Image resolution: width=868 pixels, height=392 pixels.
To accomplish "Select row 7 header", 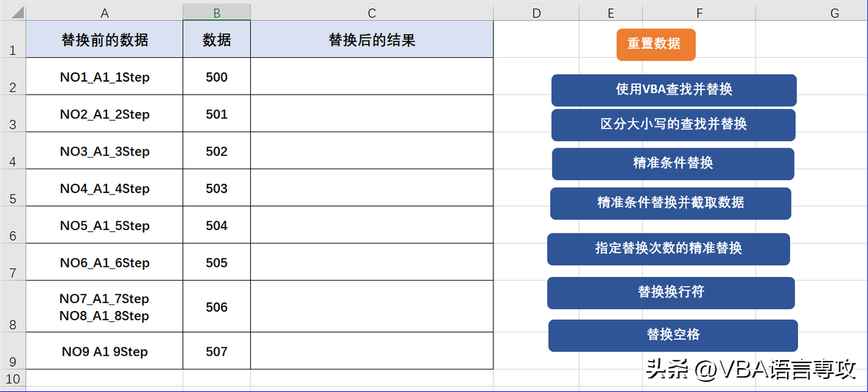I will coord(13,262).
